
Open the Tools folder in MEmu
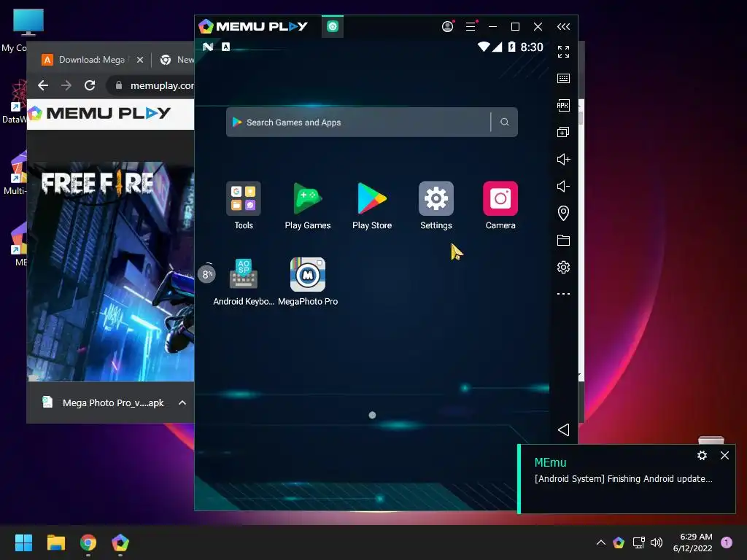[x=244, y=198]
